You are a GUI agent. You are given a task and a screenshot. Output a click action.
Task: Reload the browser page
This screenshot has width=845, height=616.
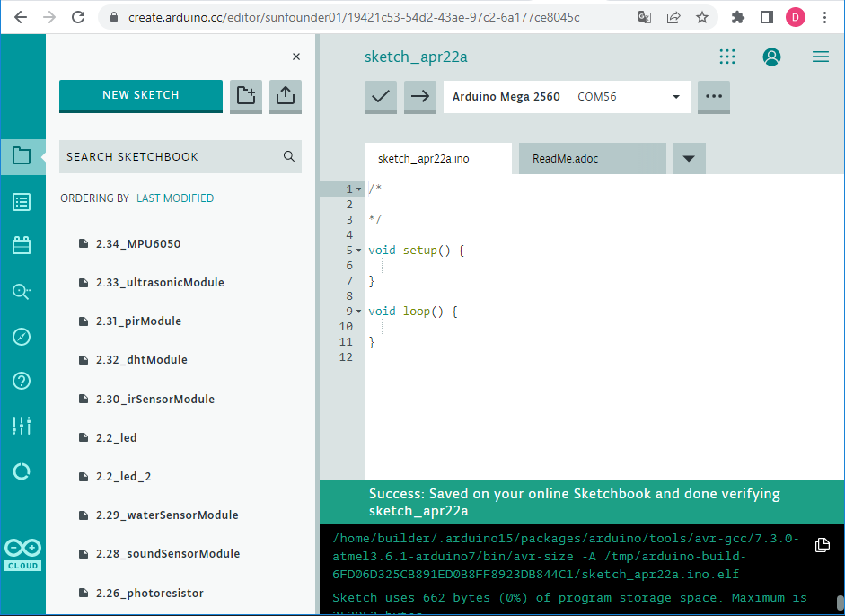click(78, 17)
